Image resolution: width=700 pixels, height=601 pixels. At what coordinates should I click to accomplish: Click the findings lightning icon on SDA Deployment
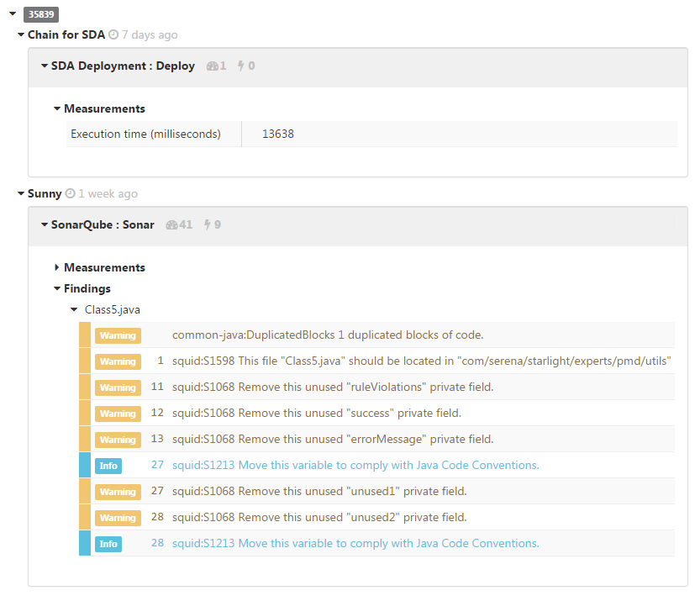click(x=240, y=66)
